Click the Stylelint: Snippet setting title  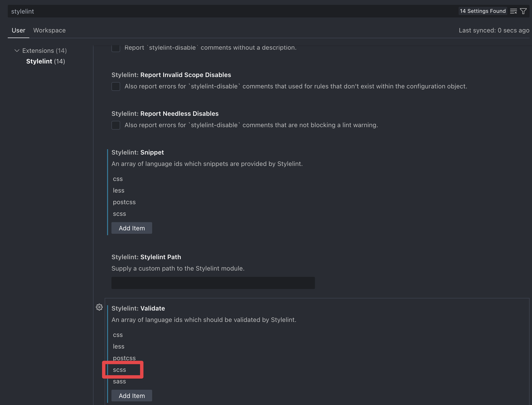point(138,152)
